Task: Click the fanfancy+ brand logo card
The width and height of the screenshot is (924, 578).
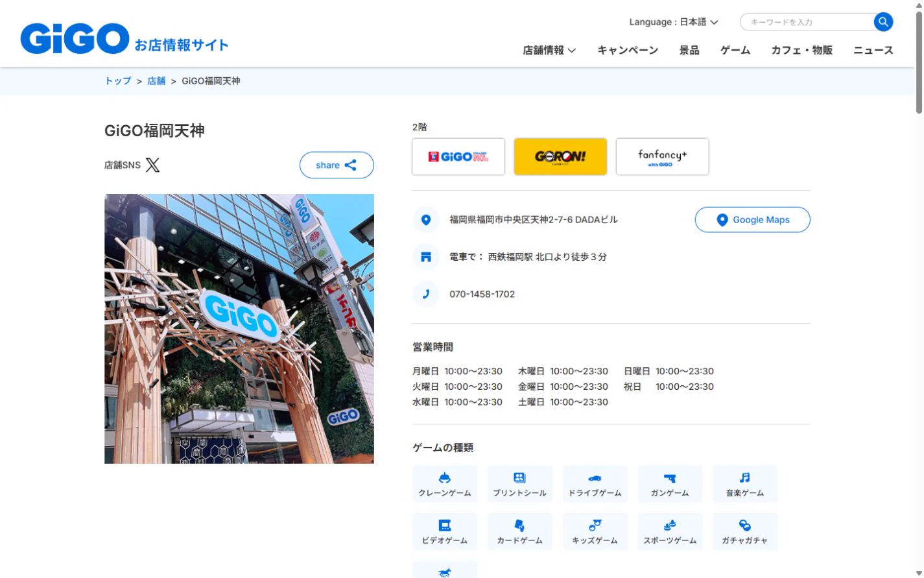Action: click(x=662, y=156)
